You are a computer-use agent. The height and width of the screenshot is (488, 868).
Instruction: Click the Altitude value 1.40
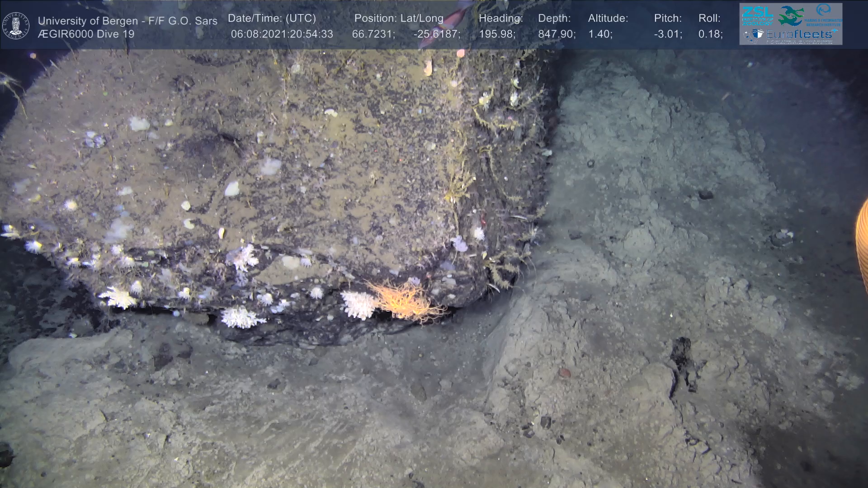click(600, 34)
